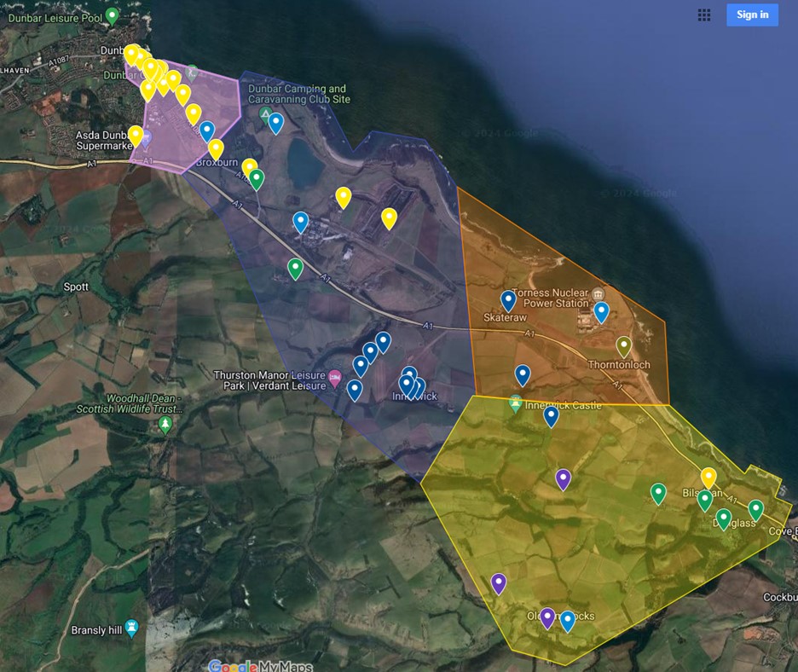
Task: Select the Thorntonloch place label
Action: [619, 365]
